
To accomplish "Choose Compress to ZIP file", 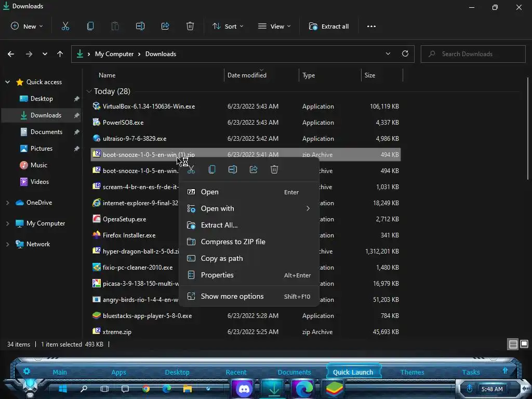I will coord(249,242).
